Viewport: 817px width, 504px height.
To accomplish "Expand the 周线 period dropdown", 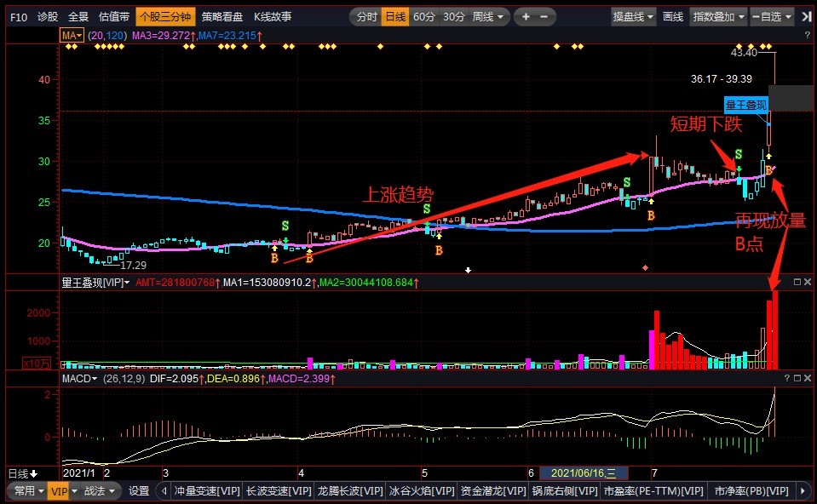I will [488, 16].
